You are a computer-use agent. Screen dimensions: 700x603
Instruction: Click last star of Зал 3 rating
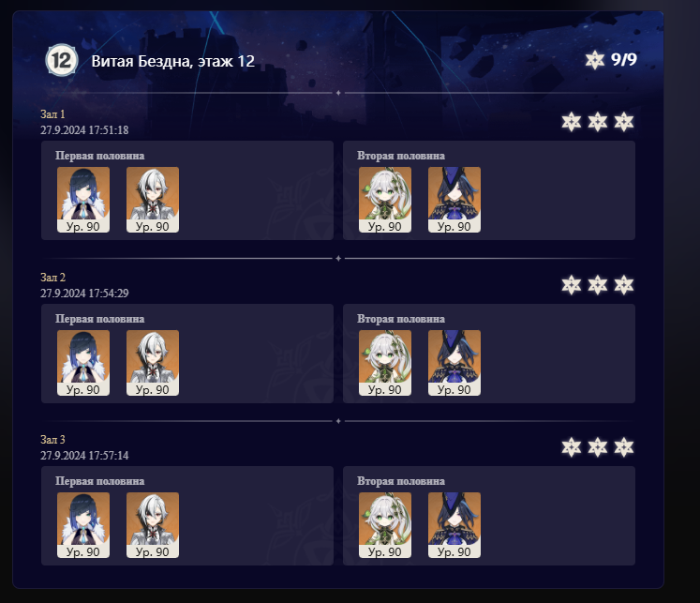[x=624, y=447]
